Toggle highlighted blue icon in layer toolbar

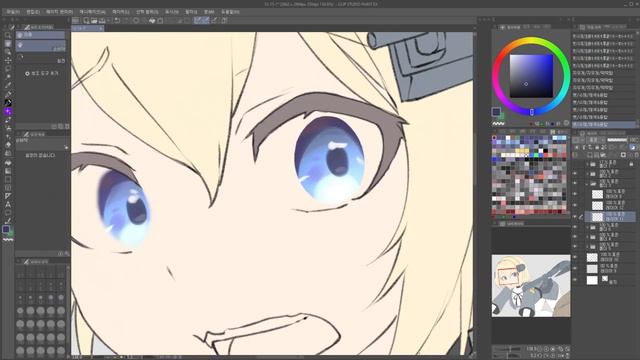(x=632, y=147)
